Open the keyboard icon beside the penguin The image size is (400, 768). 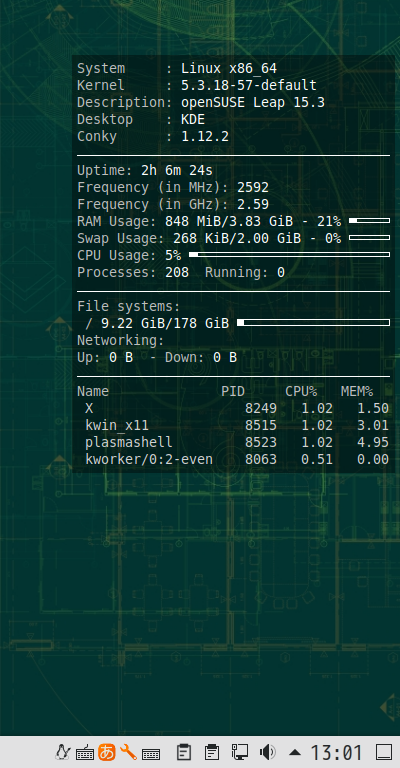[85, 752]
